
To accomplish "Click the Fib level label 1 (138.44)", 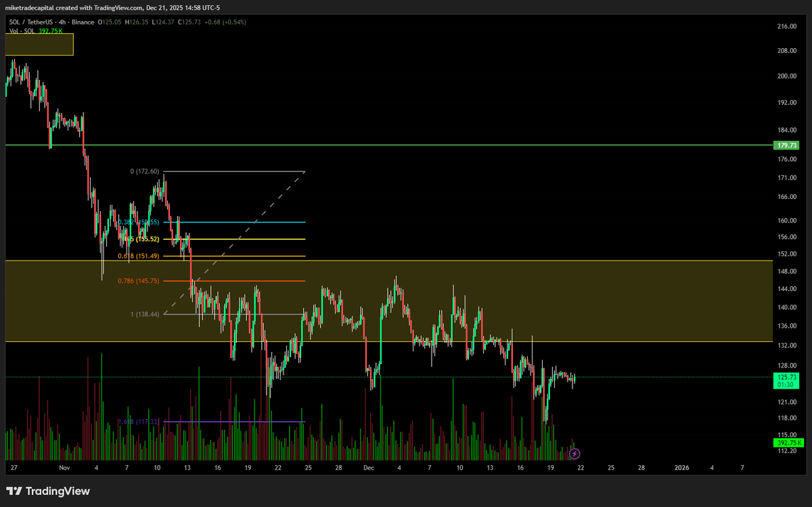I will [143, 314].
